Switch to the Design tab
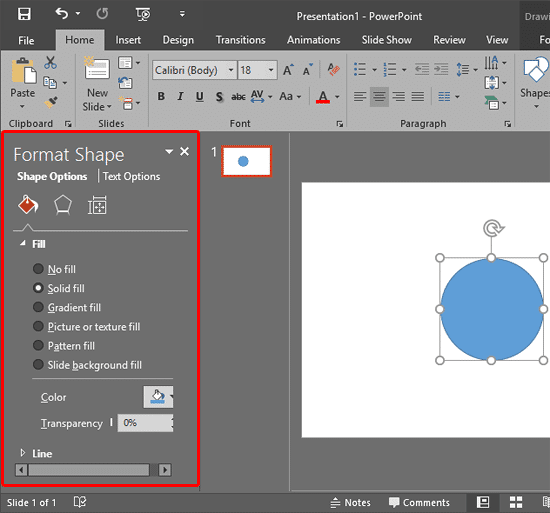This screenshot has width=550, height=513. [178, 40]
